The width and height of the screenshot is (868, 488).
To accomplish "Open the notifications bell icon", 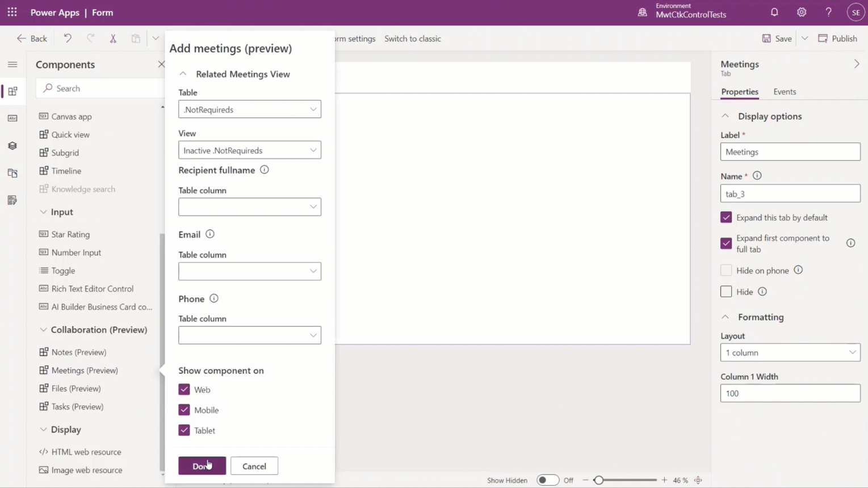I will (x=774, y=12).
